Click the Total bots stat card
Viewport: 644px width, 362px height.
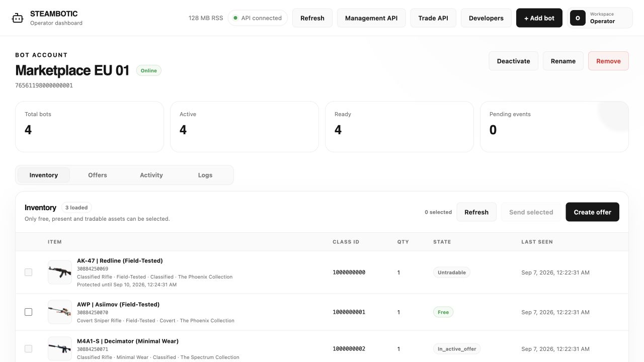(x=90, y=127)
